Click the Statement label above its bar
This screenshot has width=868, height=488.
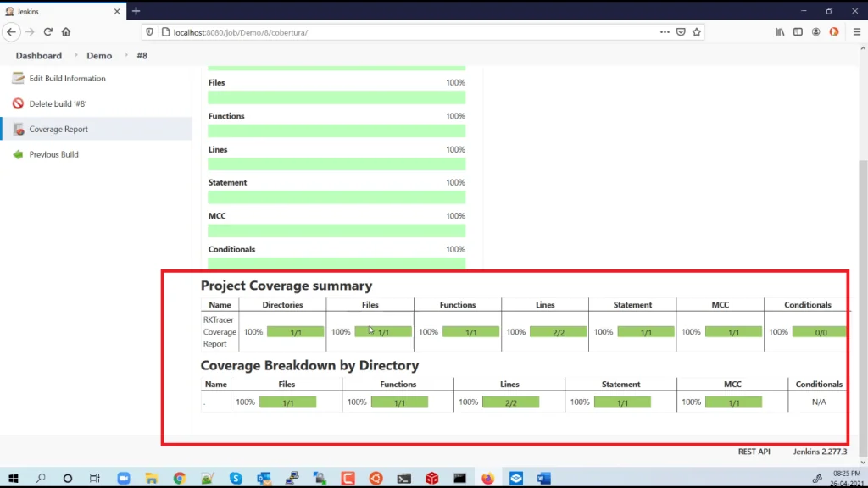(227, 183)
